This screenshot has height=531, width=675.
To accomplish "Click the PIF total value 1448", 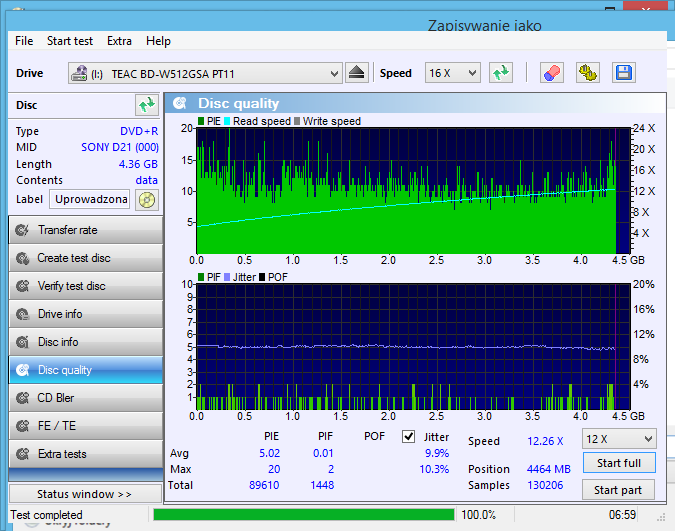I will pyautogui.click(x=322, y=485).
